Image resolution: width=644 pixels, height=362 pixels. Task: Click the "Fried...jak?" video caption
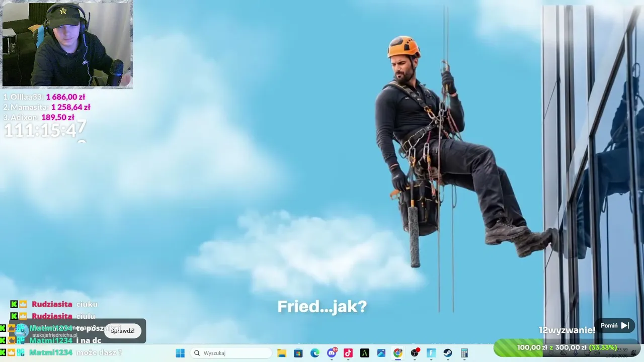coord(322,307)
